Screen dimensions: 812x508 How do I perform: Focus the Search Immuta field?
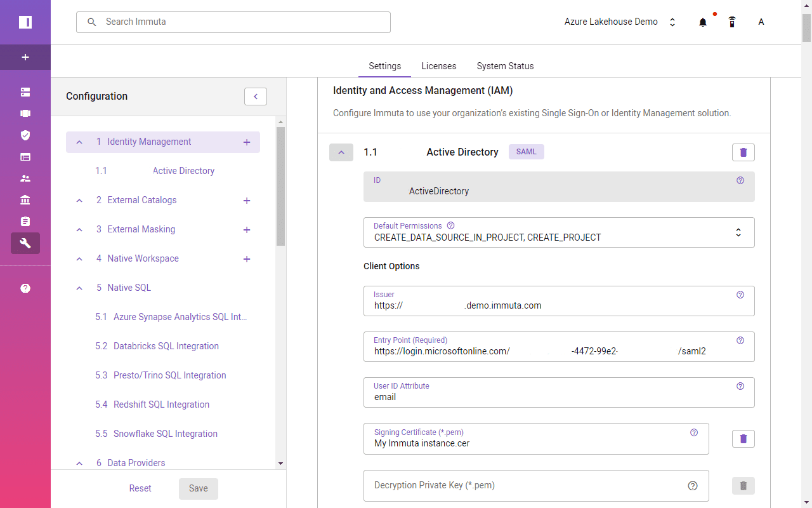tap(233, 22)
